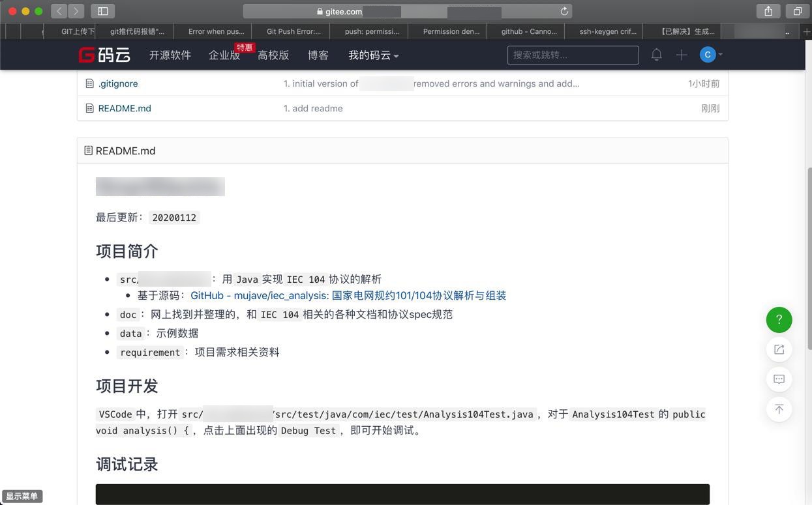Screen dimensions: 812x505
Task: Open the 企业版 menu item
Action: (224, 55)
